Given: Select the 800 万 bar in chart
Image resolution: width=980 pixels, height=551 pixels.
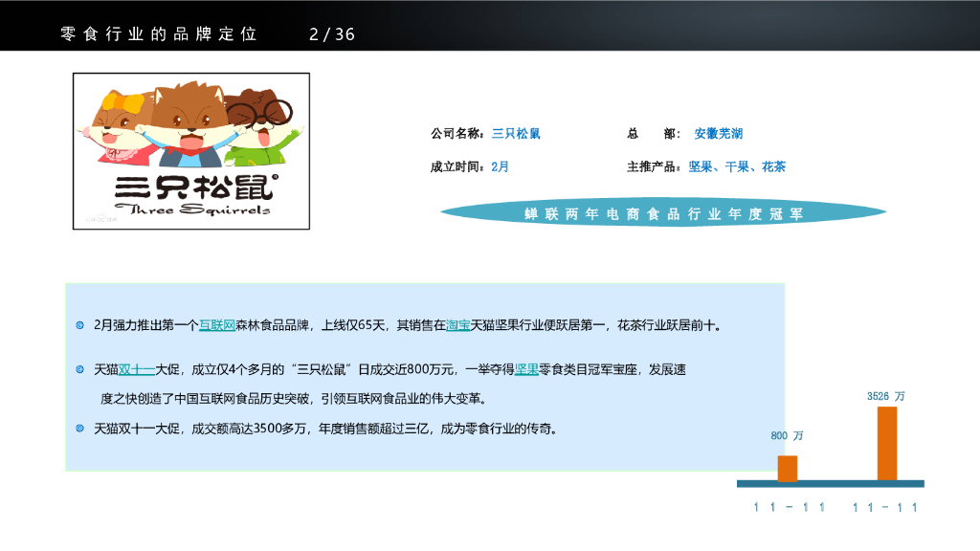Looking at the screenshot, I should click(788, 468).
